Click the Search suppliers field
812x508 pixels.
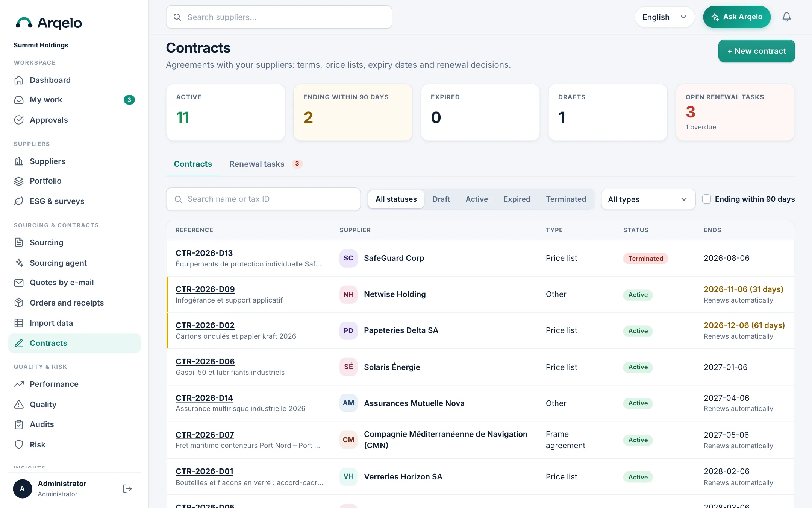(279, 17)
